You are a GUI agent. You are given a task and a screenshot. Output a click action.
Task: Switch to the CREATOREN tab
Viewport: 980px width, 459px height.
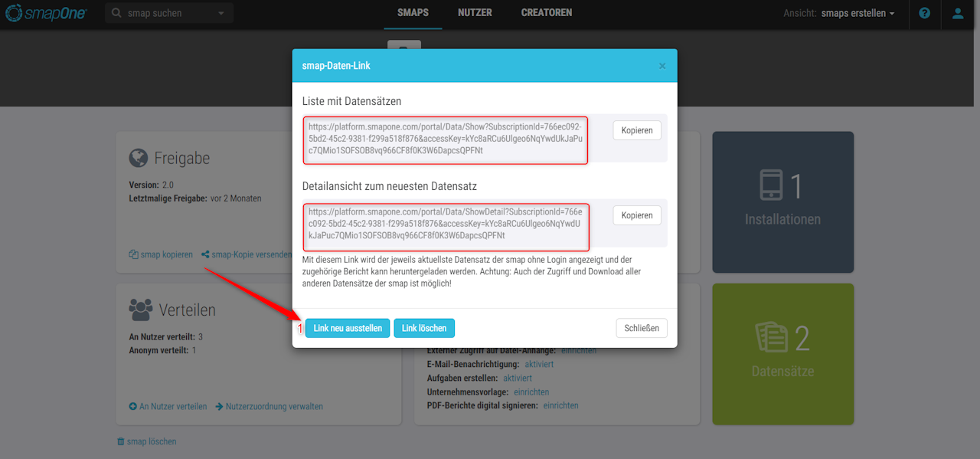[x=547, y=13]
